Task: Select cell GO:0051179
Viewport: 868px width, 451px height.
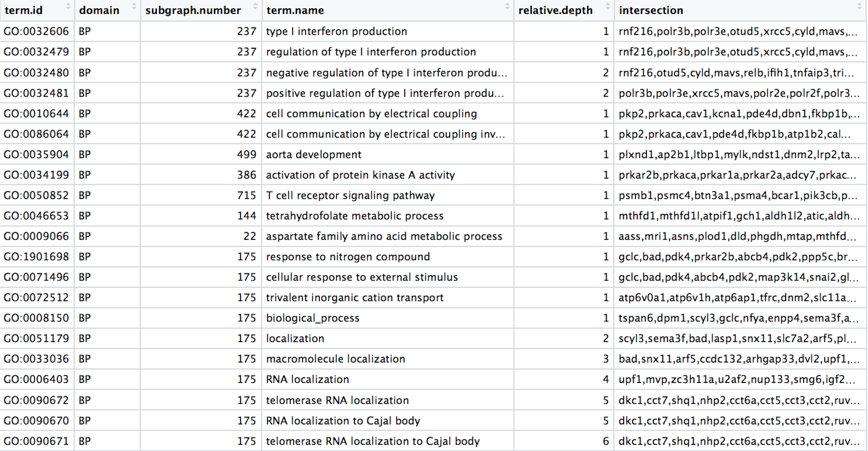Action: point(37,338)
